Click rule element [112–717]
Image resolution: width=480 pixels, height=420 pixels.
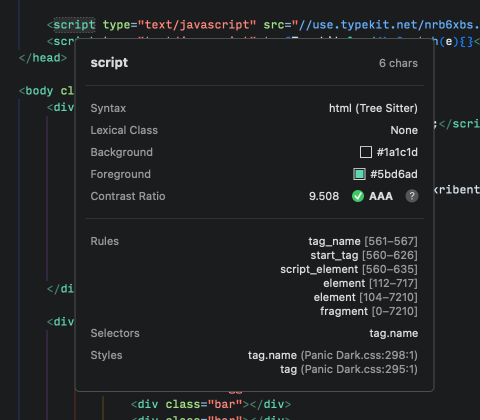tap(370, 283)
